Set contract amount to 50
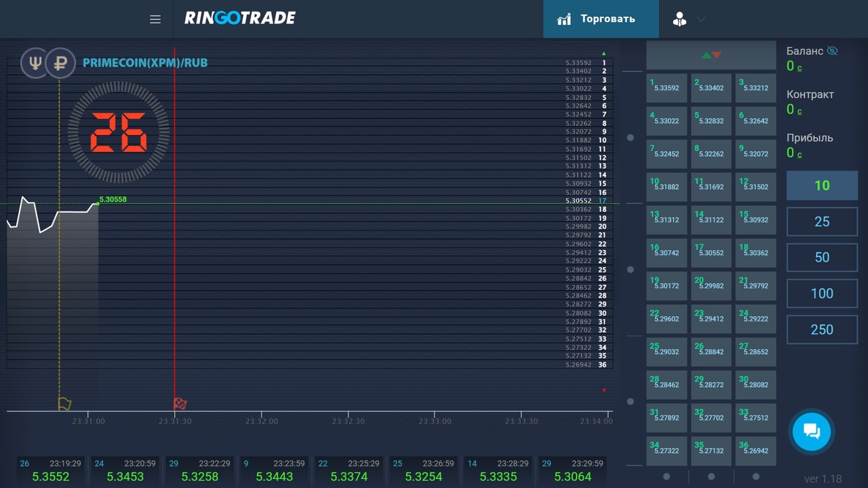Viewport: 868px width, 488px height. pyautogui.click(x=822, y=258)
